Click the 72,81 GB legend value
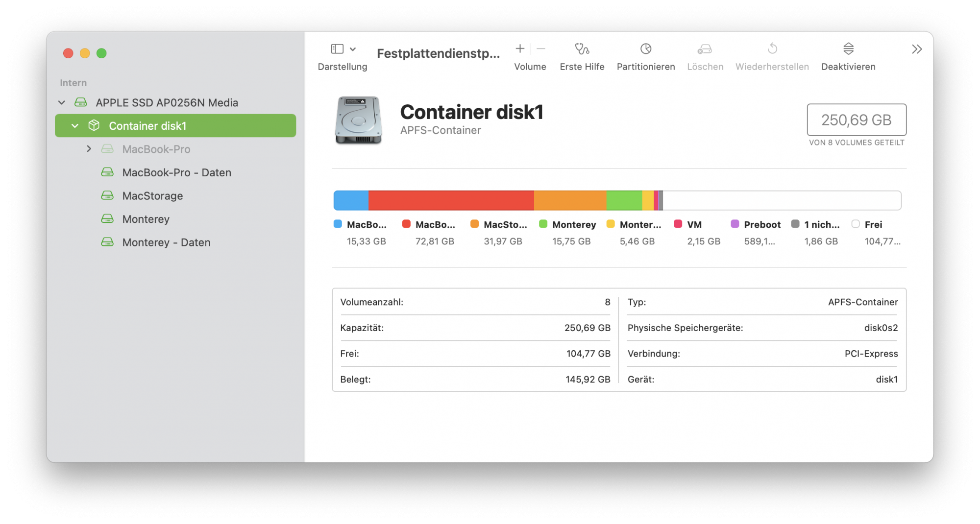 (435, 241)
